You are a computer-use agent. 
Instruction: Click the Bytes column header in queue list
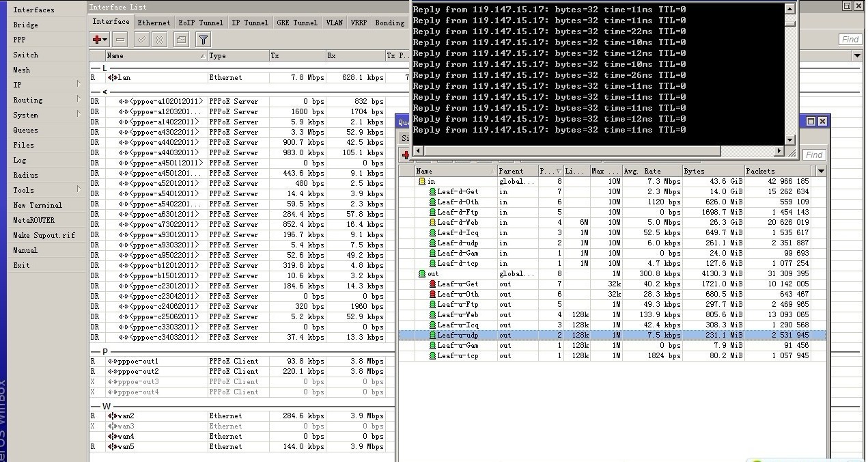pos(713,172)
